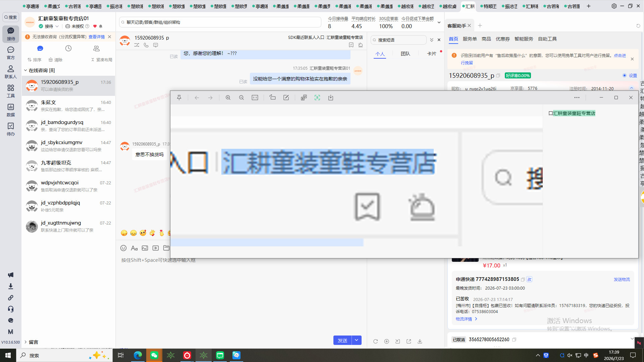Rotate the image in the viewer
The width and height of the screenshot is (644, 362).
(x=272, y=98)
